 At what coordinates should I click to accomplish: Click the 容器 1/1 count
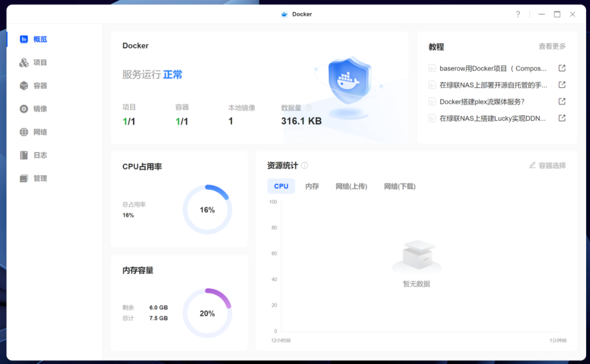click(182, 121)
